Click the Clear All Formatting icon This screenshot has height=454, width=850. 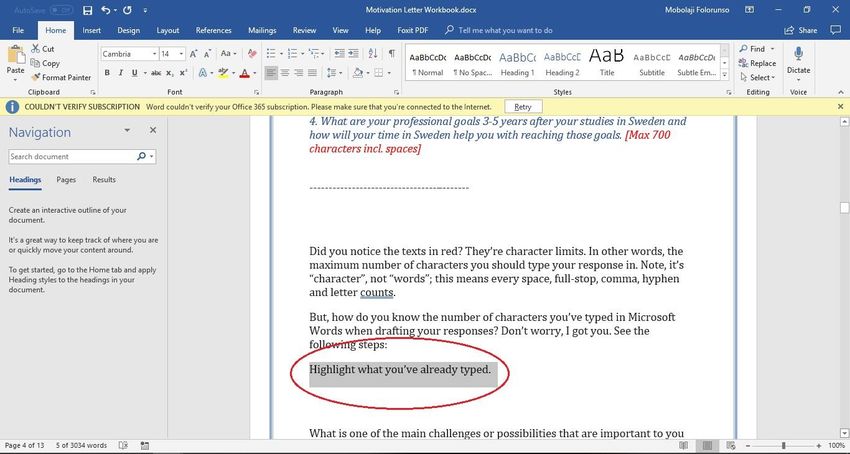[x=250, y=54]
